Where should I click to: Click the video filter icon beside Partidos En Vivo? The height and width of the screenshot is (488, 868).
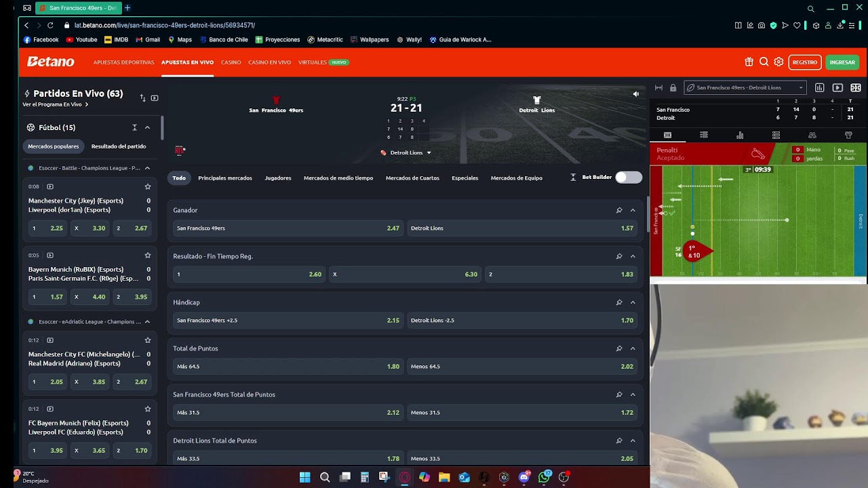[x=155, y=98]
